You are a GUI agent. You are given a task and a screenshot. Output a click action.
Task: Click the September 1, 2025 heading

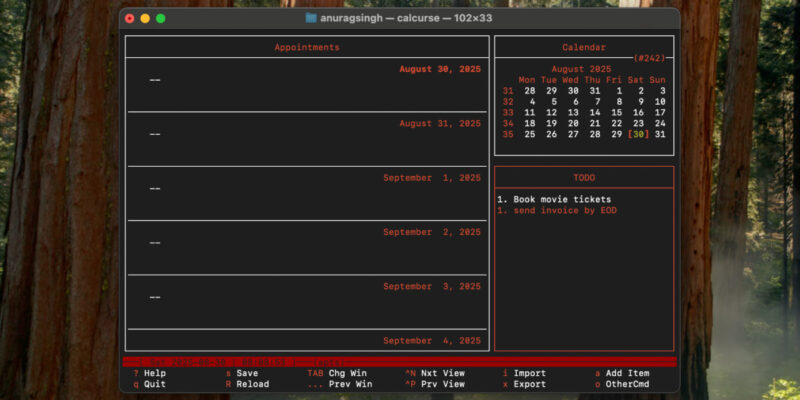pos(432,178)
